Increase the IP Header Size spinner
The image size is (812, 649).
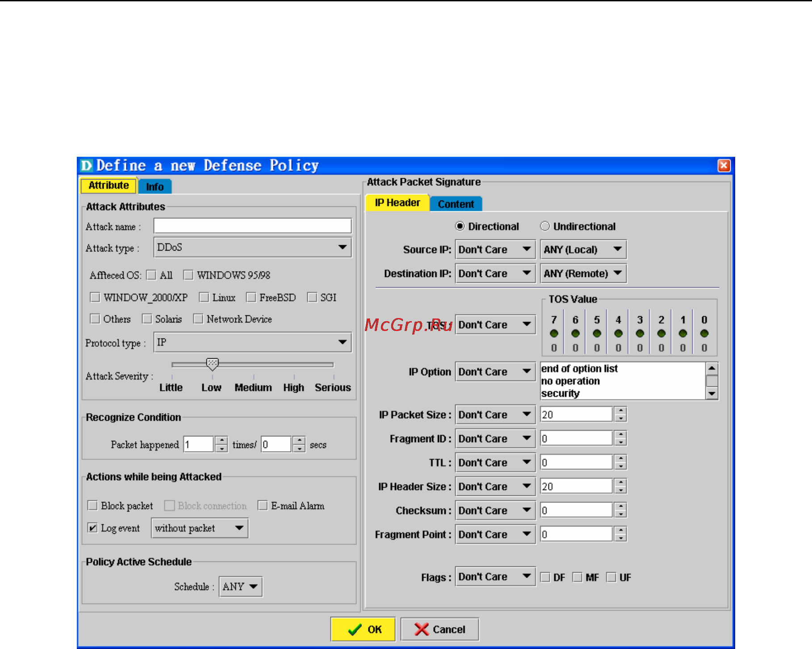[620, 482]
